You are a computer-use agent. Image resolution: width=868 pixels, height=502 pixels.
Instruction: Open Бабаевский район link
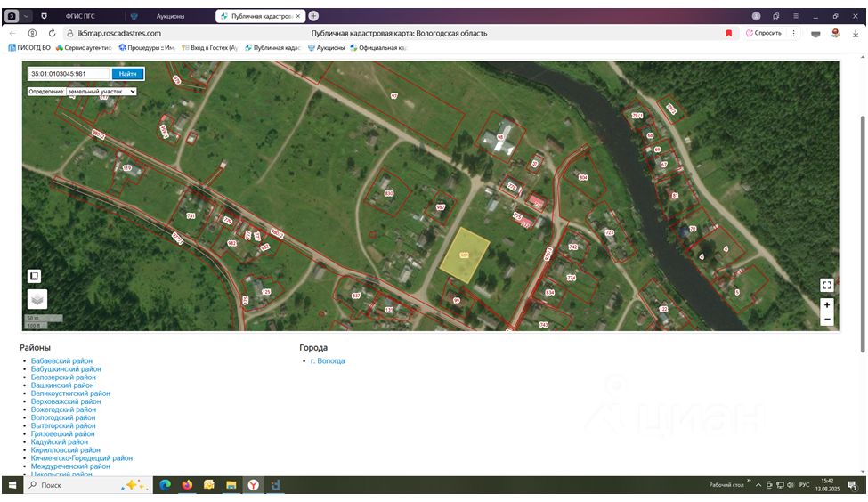pyautogui.click(x=61, y=360)
